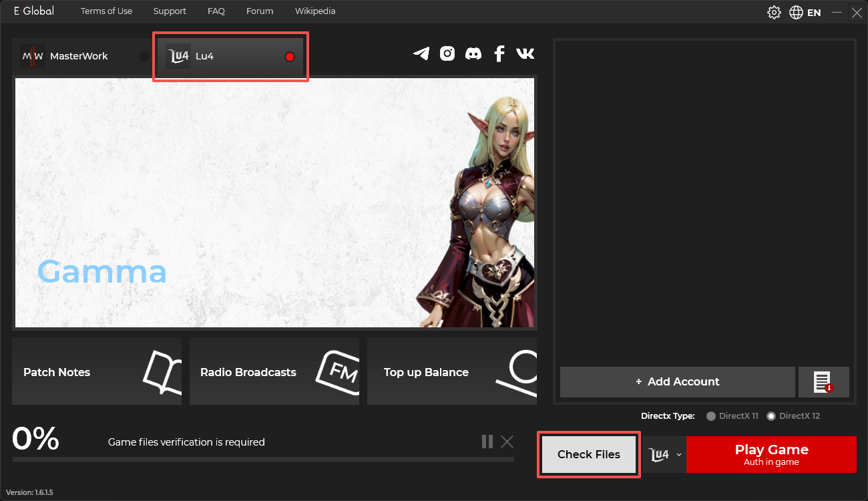Pause the file verification
Image resolution: width=868 pixels, height=501 pixels.
pos(487,442)
